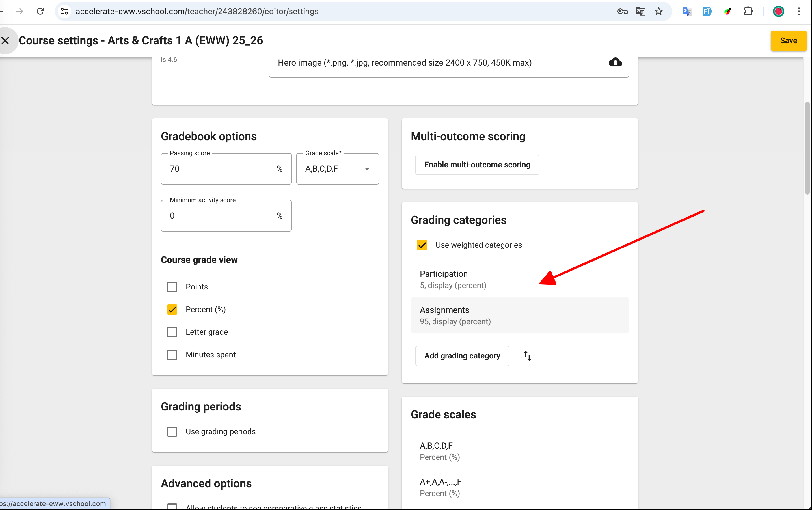Uncheck Use weighted categories
The width and height of the screenshot is (812, 510).
(422, 245)
